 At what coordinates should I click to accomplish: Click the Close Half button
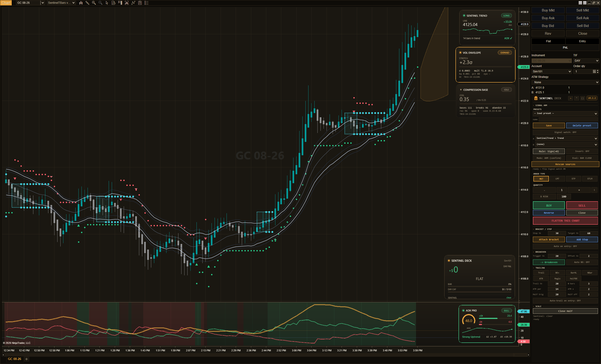[565, 311]
